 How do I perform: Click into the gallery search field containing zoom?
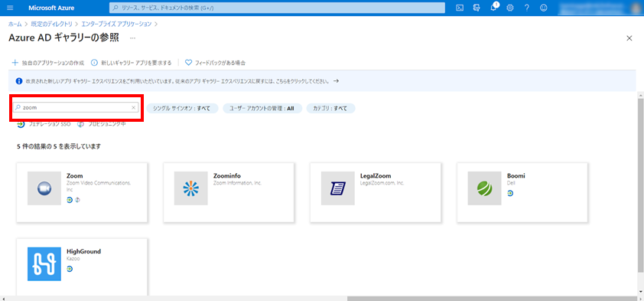(76, 107)
